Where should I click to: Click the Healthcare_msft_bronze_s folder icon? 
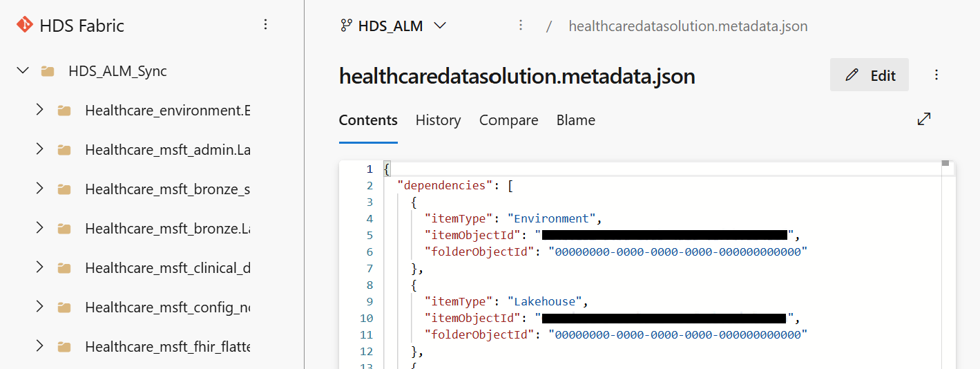64,189
